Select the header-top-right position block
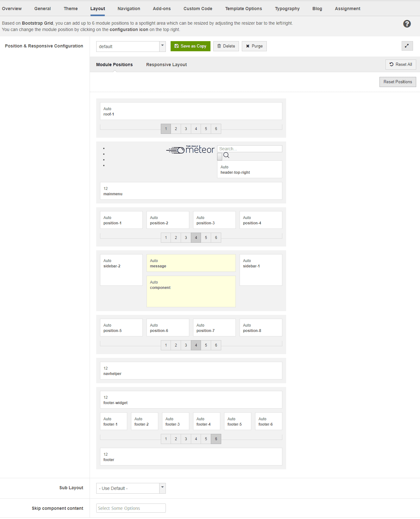Screen dimensions: 420x519 click(250, 169)
